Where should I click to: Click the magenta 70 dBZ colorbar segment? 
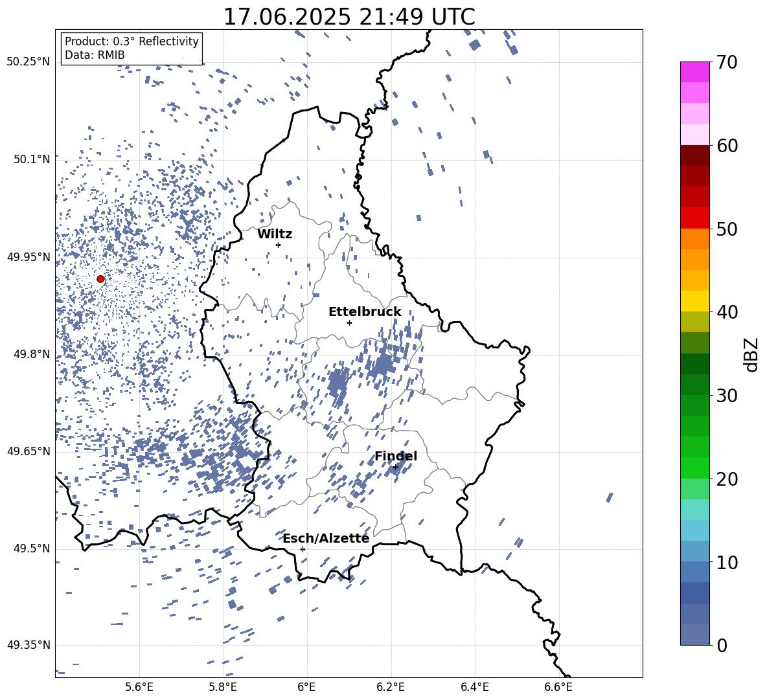[x=694, y=72]
